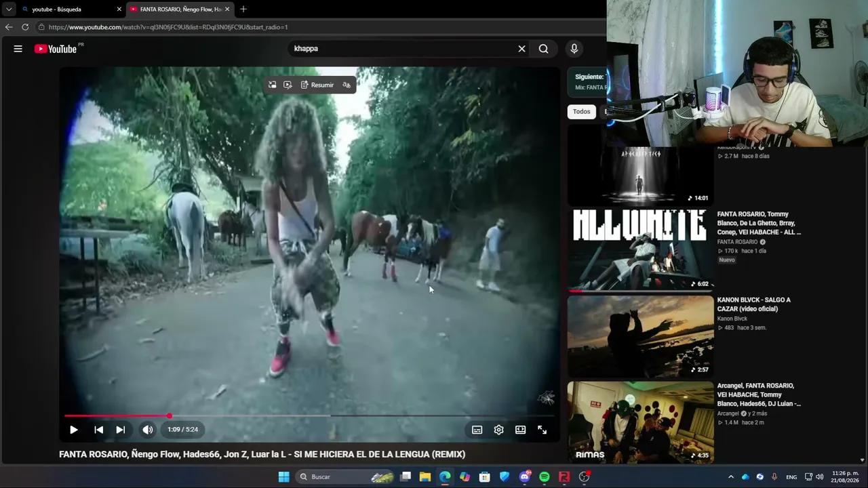Go back with the browser back arrow
The width and height of the screenshot is (868, 488).
tap(9, 27)
